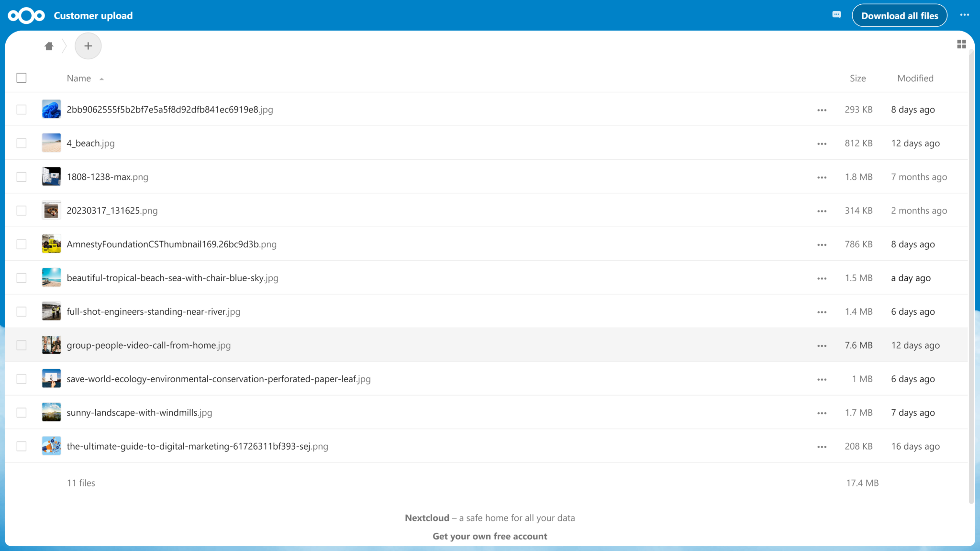Click the Name column header
This screenshot has height=551, width=980.
78,78
